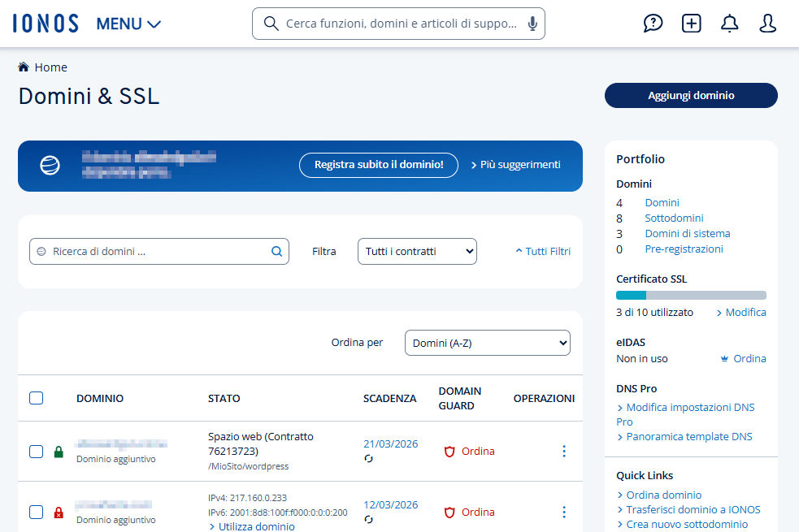Click the SSL certificate usage progress bar
This screenshot has width=799, height=532.
691,295
